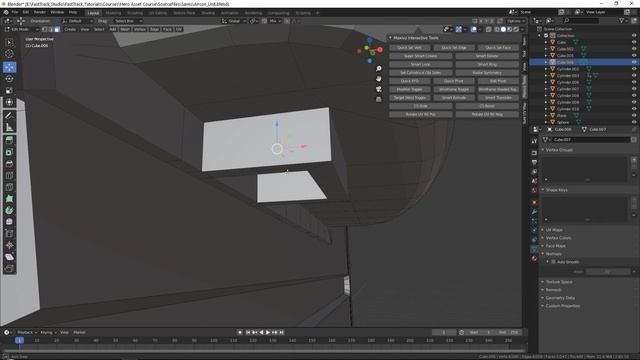Select the Annotate pencil tool
This screenshot has height=360, width=640.
click(9, 116)
